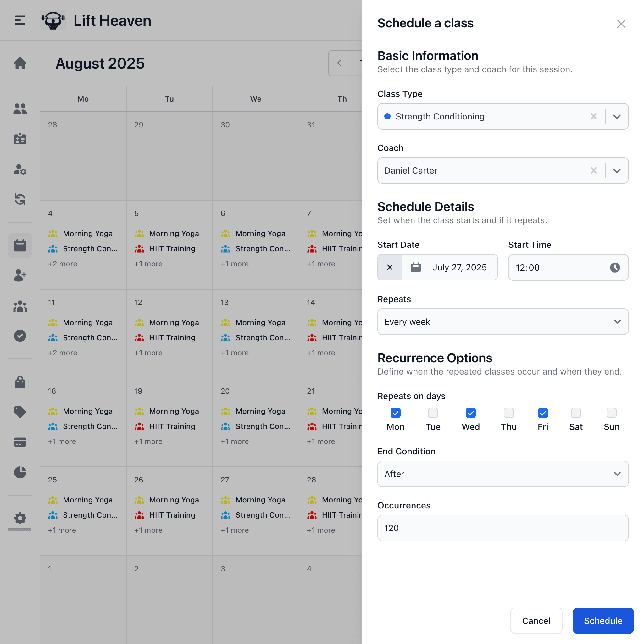Clear the Daniel Carter coach selection

(593, 170)
